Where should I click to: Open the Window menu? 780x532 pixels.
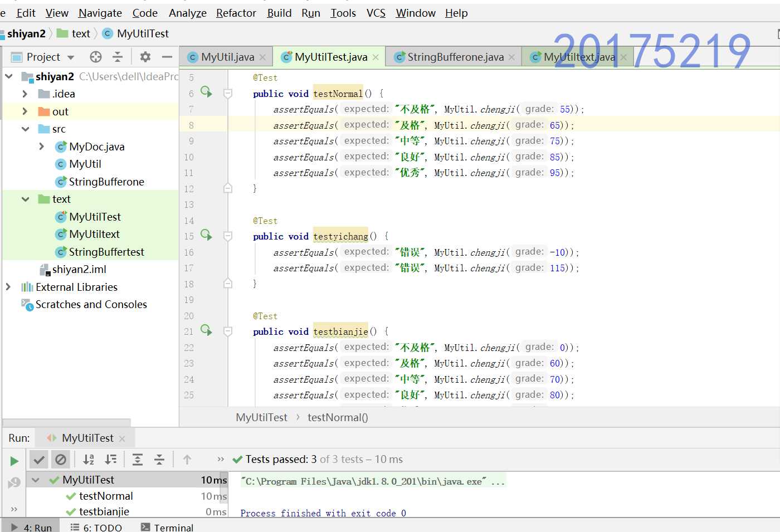pos(416,13)
